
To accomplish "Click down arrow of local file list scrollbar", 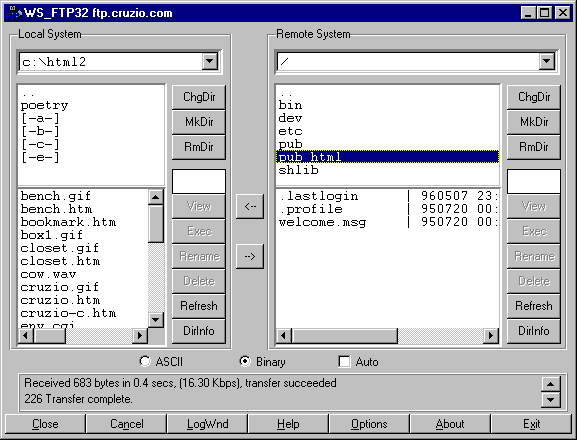I will (156, 320).
